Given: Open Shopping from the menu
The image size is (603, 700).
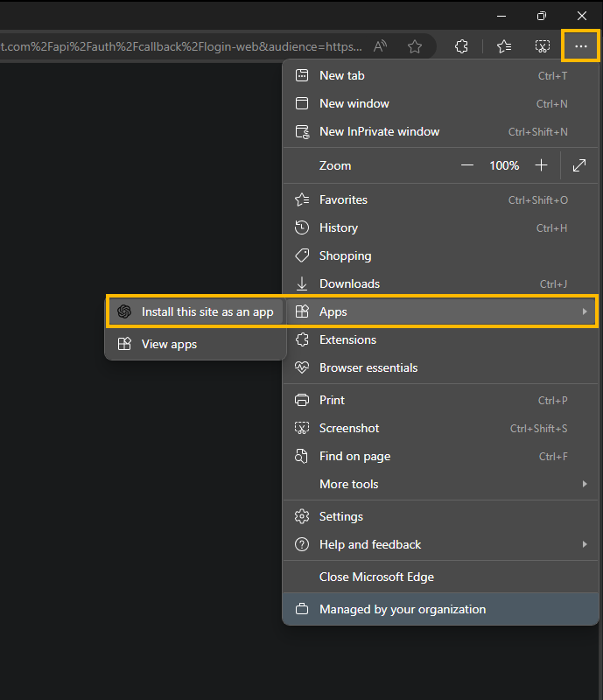Looking at the screenshot, I should pos(440,255).
